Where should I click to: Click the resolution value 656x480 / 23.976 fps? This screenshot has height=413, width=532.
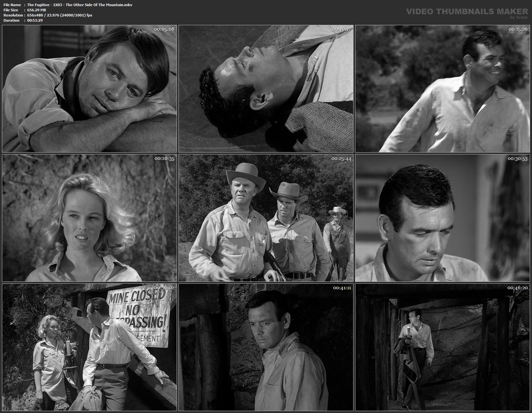click(x=60, y=15)
